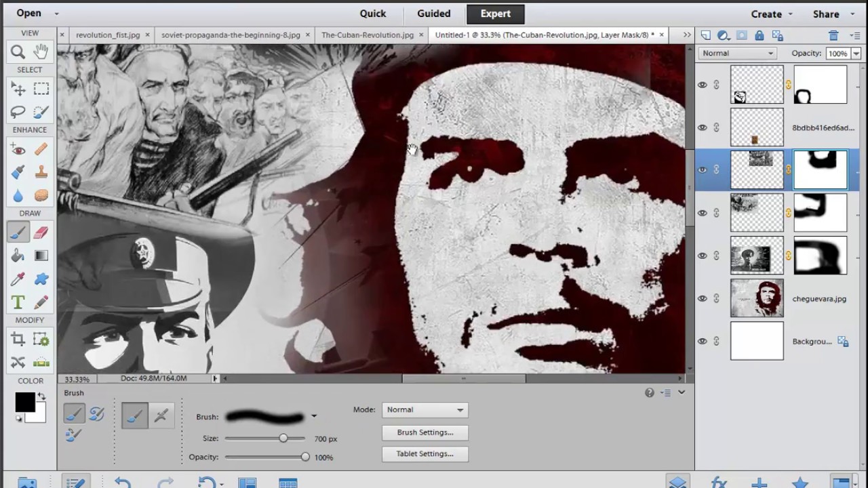Screen dimensions: 868x488
Task: Toggle Brush mode button in options
Action: click(135, 415)
